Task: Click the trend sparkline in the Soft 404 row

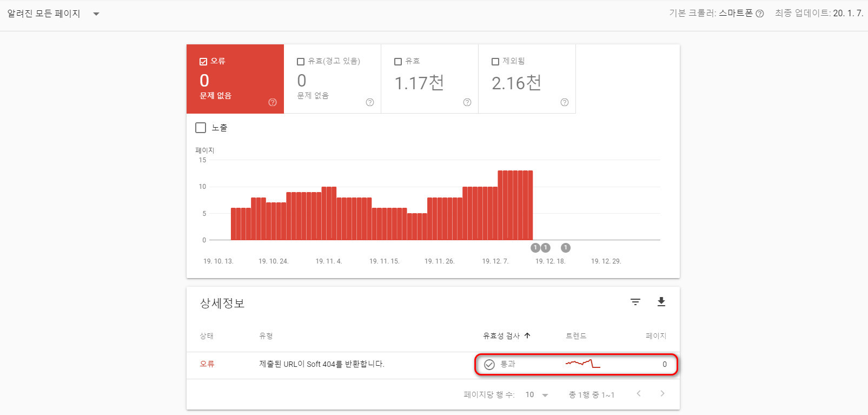Action: (583, 364)
